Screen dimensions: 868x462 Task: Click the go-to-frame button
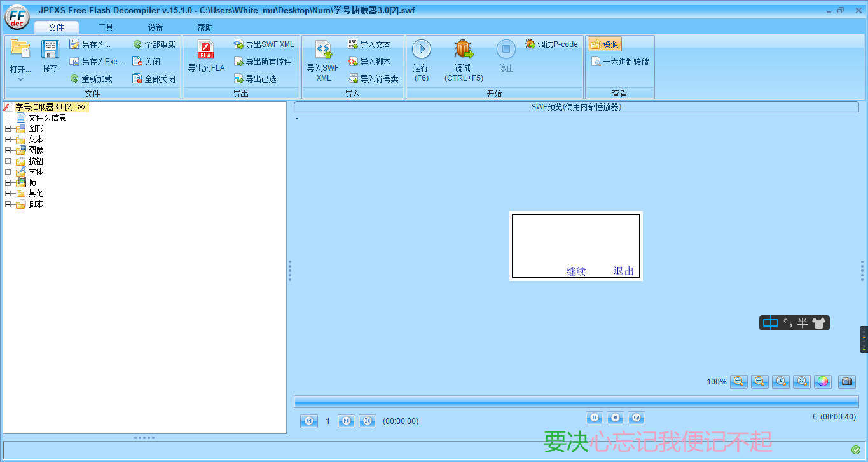pos(368,421)
